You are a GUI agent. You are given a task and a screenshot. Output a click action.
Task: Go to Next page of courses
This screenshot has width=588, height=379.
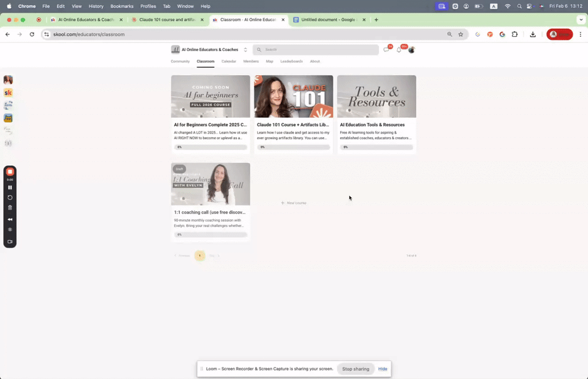click(x=214, y=256)
